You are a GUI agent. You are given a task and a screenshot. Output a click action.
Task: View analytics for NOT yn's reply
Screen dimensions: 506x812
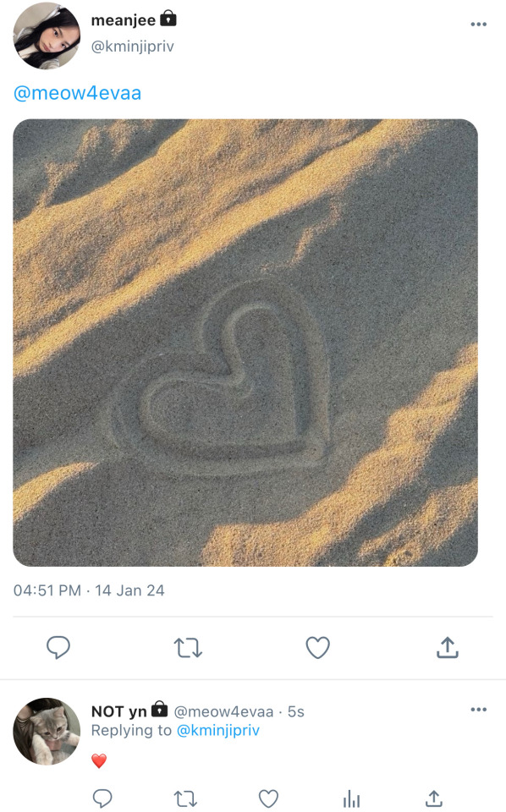coord(351,798)
